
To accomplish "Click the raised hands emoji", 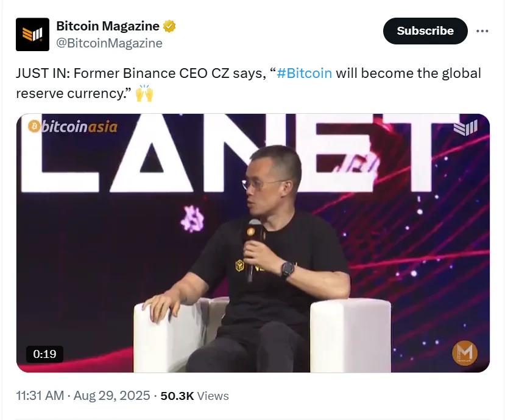I will click(144, 93).
